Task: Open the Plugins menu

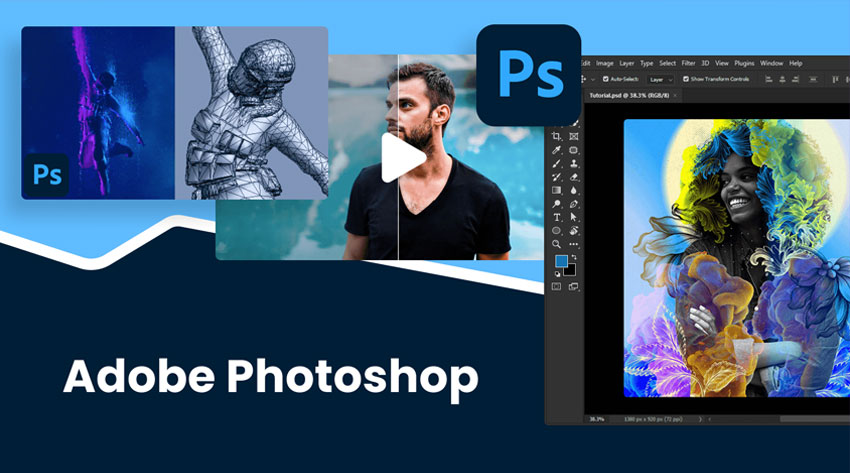Action: click(744, 63)
